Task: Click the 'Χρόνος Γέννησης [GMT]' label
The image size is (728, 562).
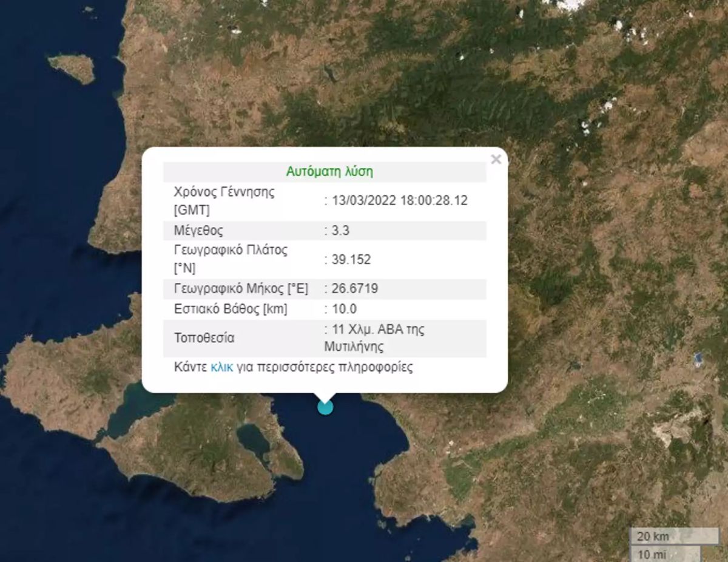Action: (x=224, y=201)
